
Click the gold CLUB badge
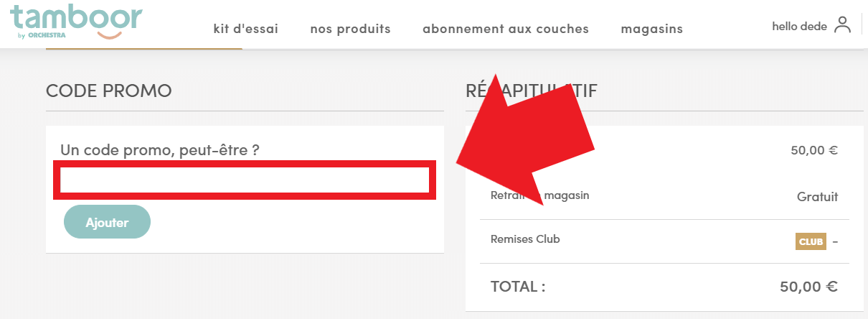tap(811, 241)
